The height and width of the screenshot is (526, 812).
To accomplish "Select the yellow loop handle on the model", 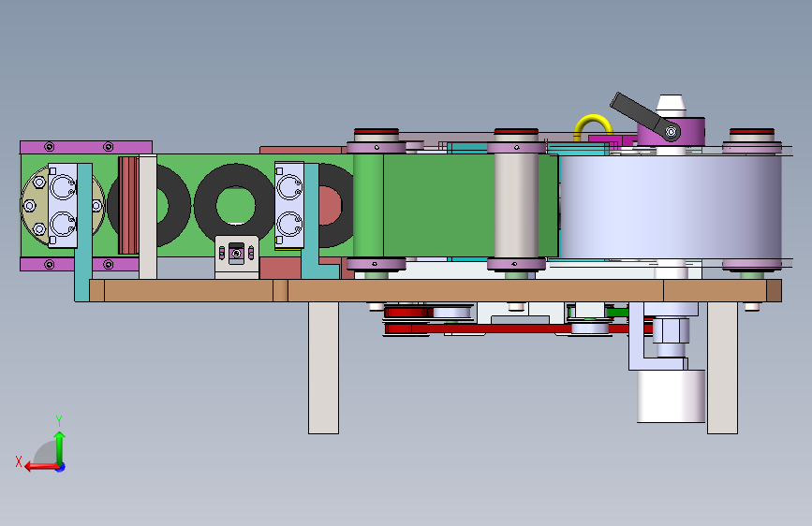I will pos(593,125).
